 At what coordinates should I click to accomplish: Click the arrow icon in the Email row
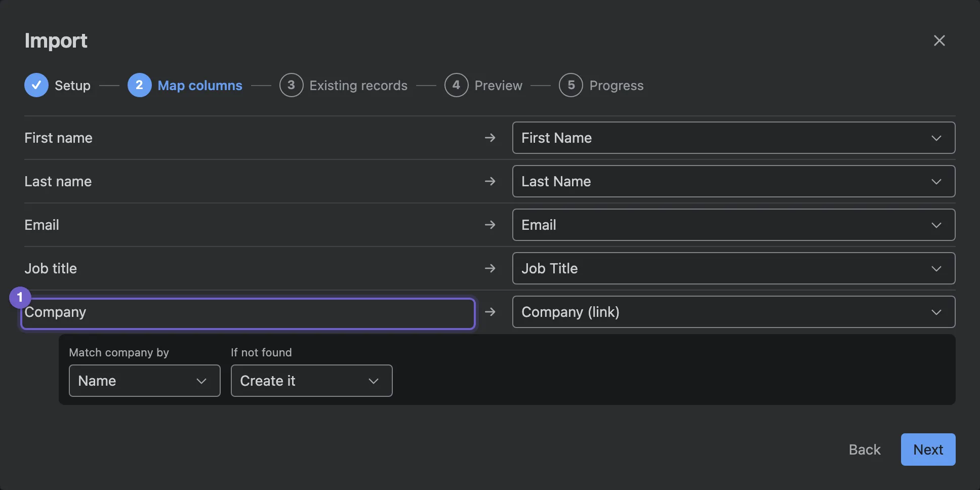[x=490, y=225]
